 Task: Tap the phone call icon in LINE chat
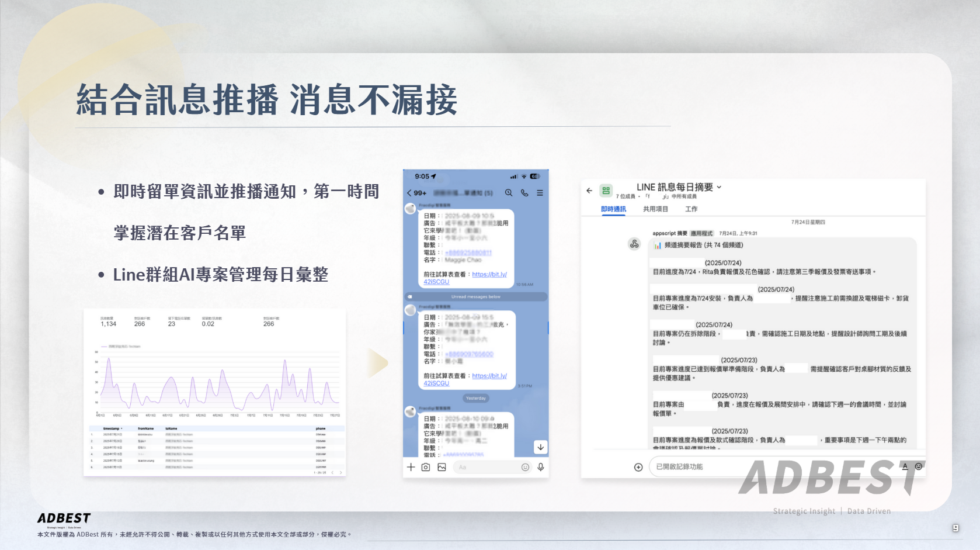[x=524, y=193]
